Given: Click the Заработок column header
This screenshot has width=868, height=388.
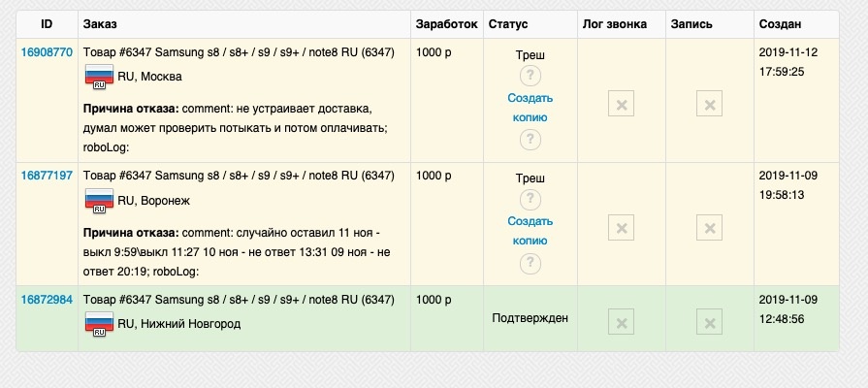Looking at the screenshot, I should point(446,23).
